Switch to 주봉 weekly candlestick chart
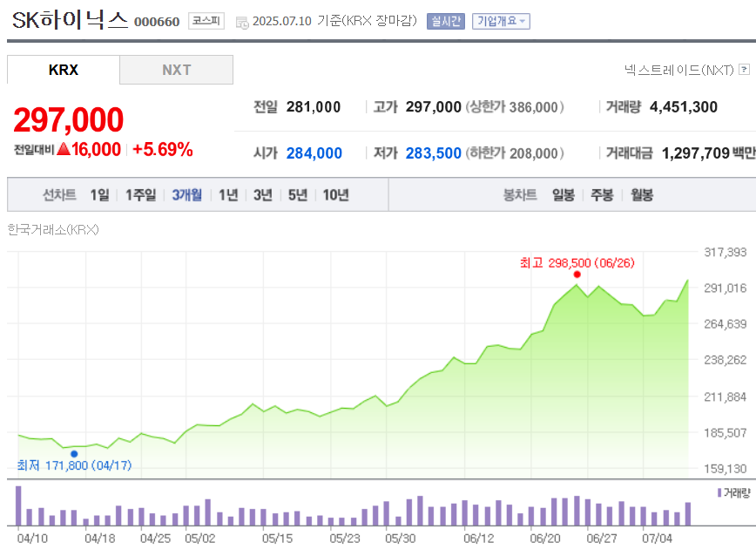 [602, 195]
